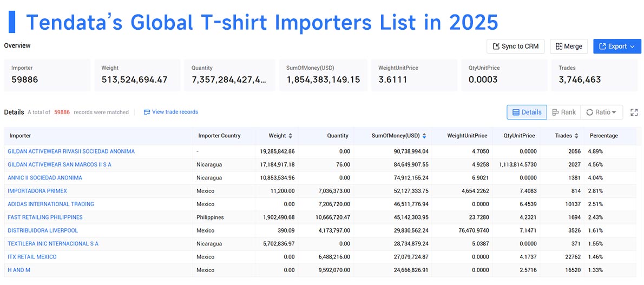Click the 10137 trades cell
Viewport: 644px width, 285px height.
click(x=572, y=204)
